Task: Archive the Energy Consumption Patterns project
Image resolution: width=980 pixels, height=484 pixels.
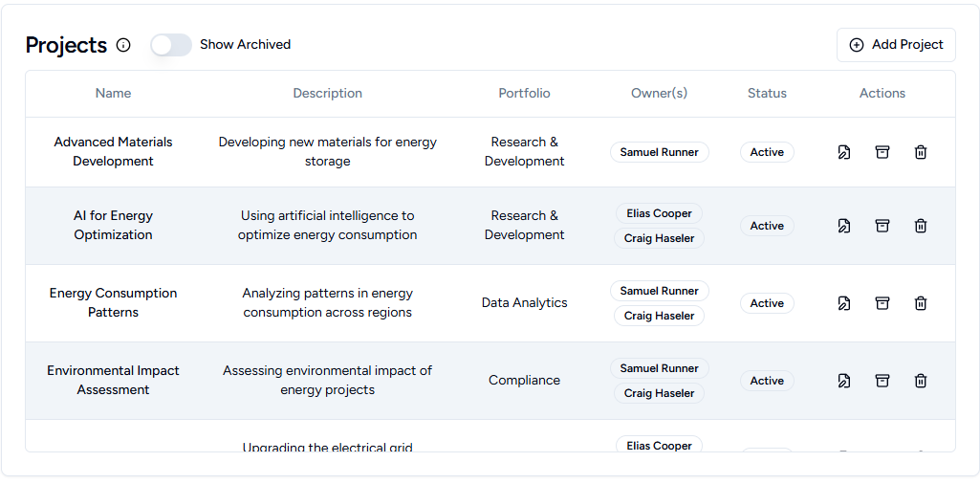Action: tap(882, 303)
